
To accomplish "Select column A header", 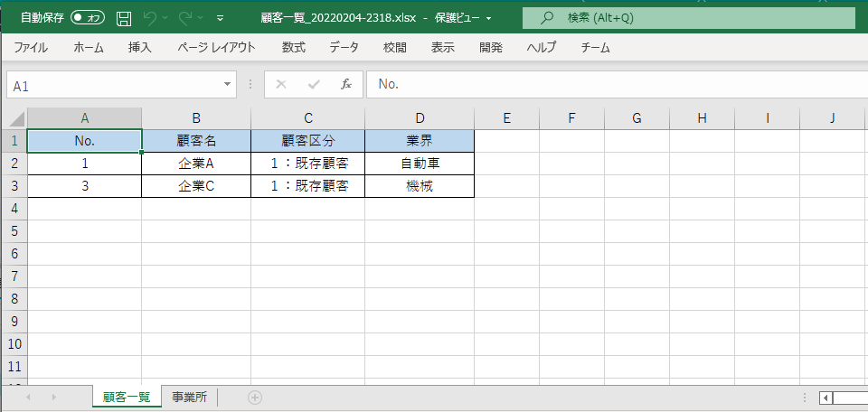I will [x=85, y=117].
